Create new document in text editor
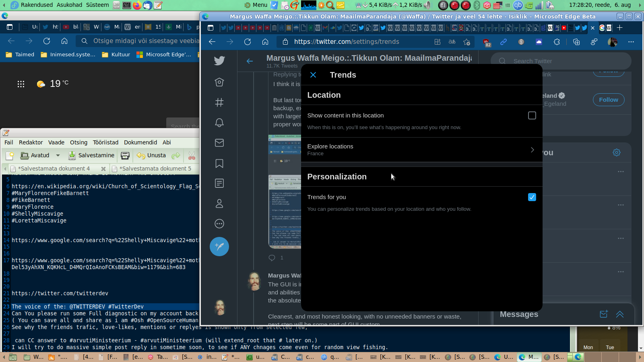Image resolution: width=644 pixels, height=362 pixels. pos(10,156)
